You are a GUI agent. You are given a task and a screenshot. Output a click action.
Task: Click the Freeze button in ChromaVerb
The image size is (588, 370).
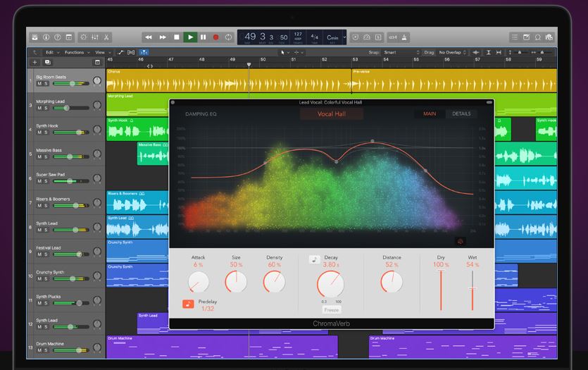click(331, 309)
